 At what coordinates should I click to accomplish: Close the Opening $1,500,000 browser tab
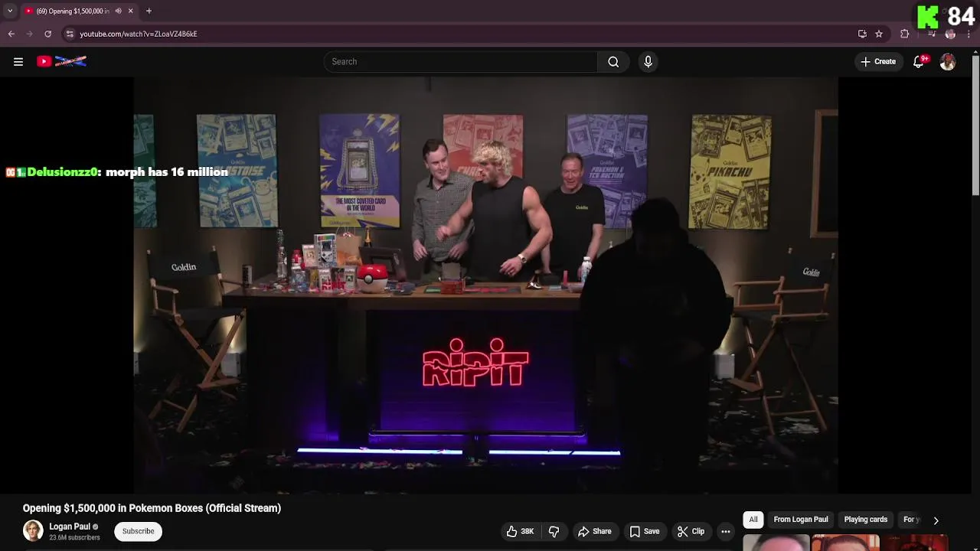[130, 11]
